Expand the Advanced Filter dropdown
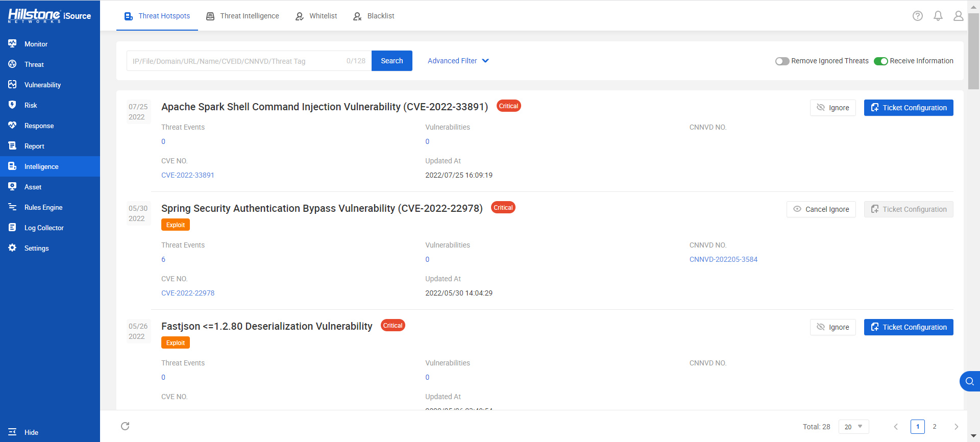 click(458, 61)
